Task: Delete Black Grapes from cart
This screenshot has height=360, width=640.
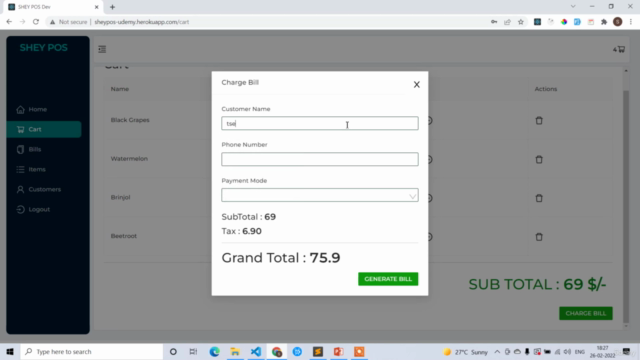Action: [x=539, y=120]
